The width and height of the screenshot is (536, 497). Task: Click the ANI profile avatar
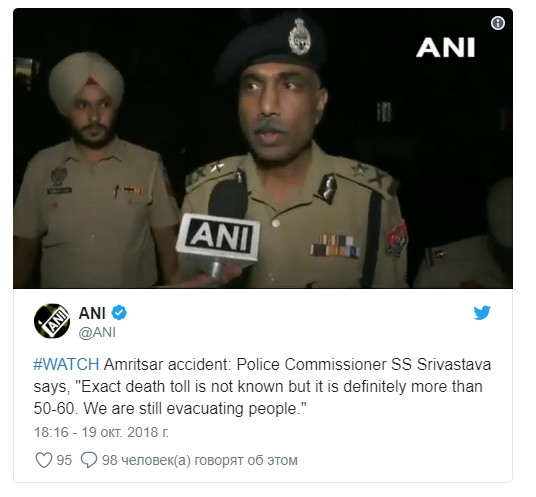pos(52,321)
